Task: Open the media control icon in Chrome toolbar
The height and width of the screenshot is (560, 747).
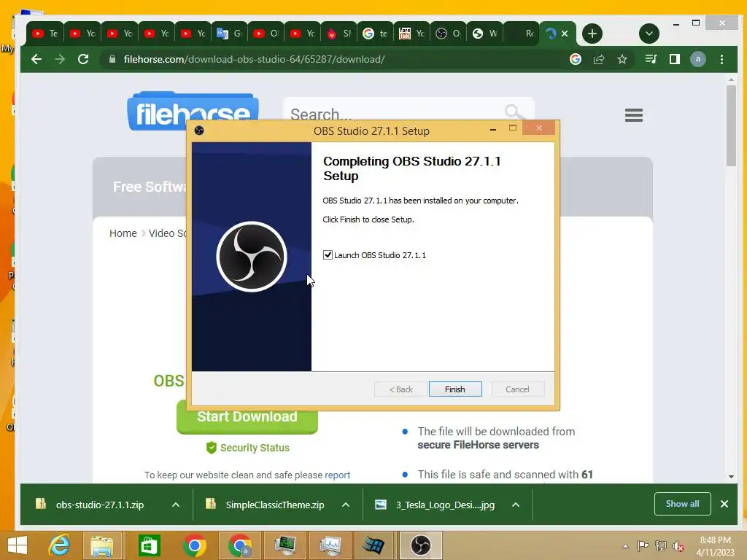Action: tap(651, 59)
